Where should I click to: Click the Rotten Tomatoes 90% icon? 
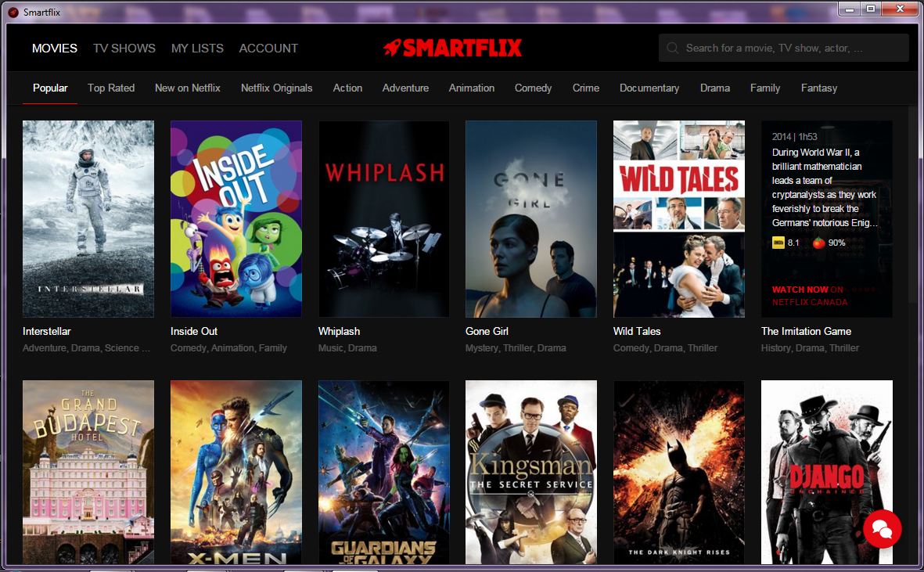tap(818, 243)
